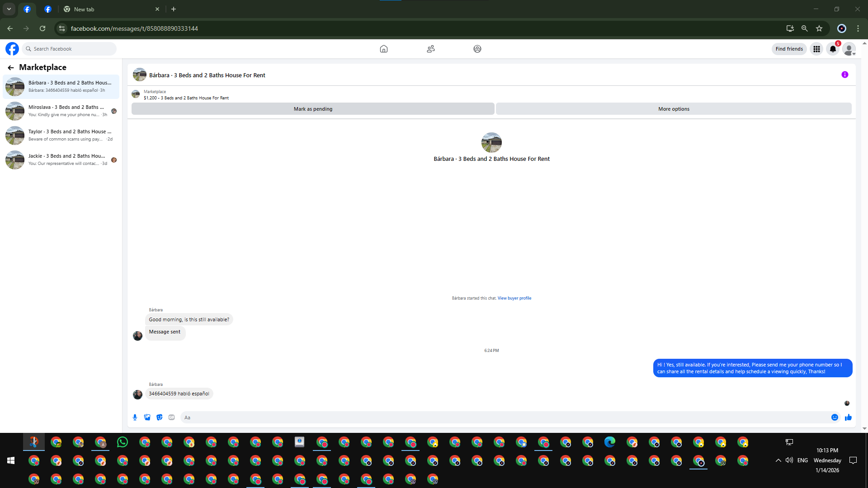Open the GIF picker icon

[171, 418]
